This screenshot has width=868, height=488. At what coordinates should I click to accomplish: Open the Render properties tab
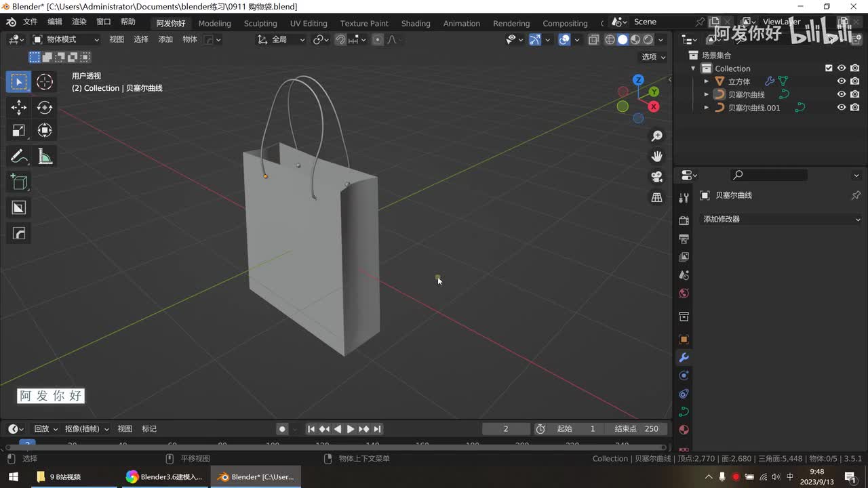point(684,221)
